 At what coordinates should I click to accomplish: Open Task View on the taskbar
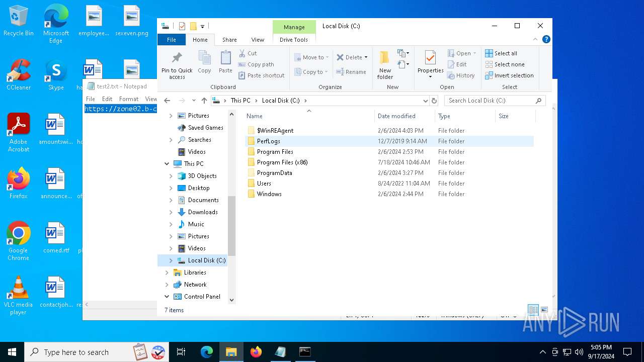[x=181, y=352]
